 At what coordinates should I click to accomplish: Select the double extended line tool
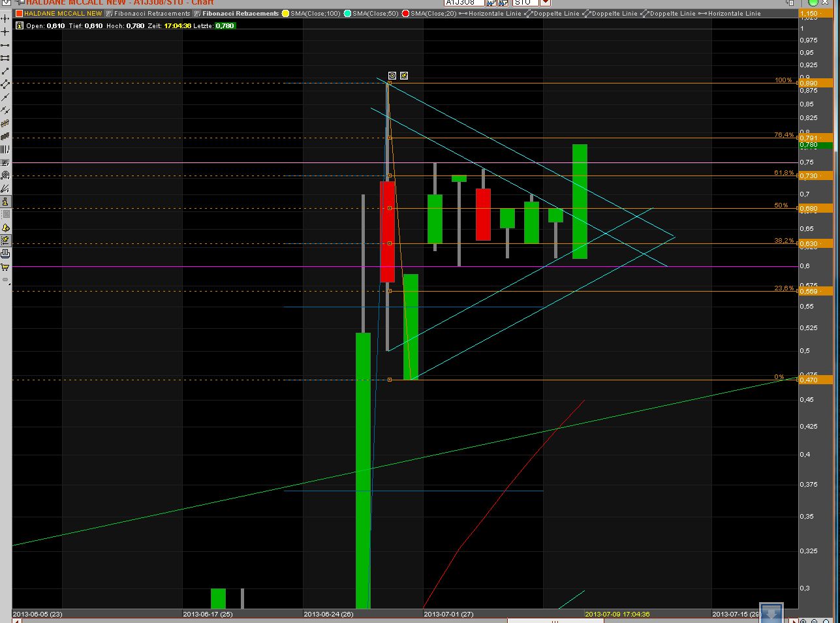click(x=5, y=110)
